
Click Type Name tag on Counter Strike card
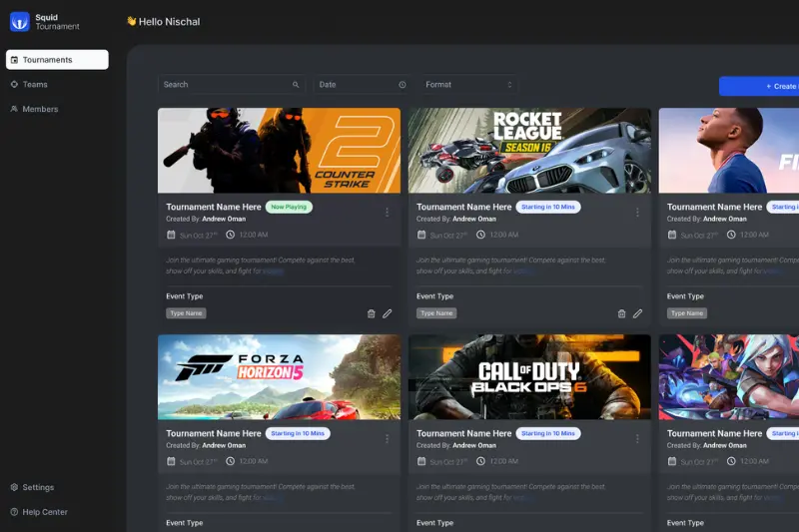click(186, 313)
